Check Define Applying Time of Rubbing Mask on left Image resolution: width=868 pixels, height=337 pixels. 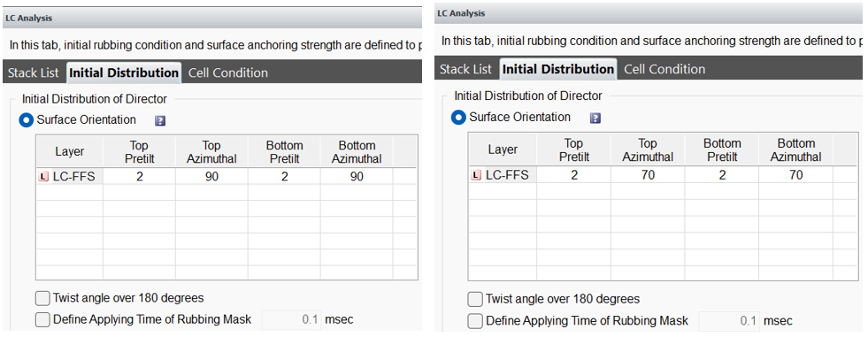coord(42,319)
